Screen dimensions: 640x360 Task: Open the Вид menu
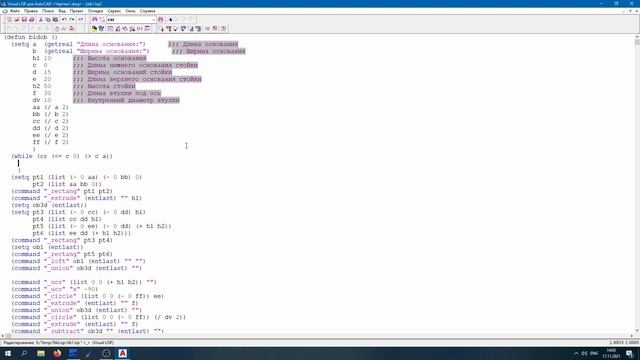(x=62, y=11)
